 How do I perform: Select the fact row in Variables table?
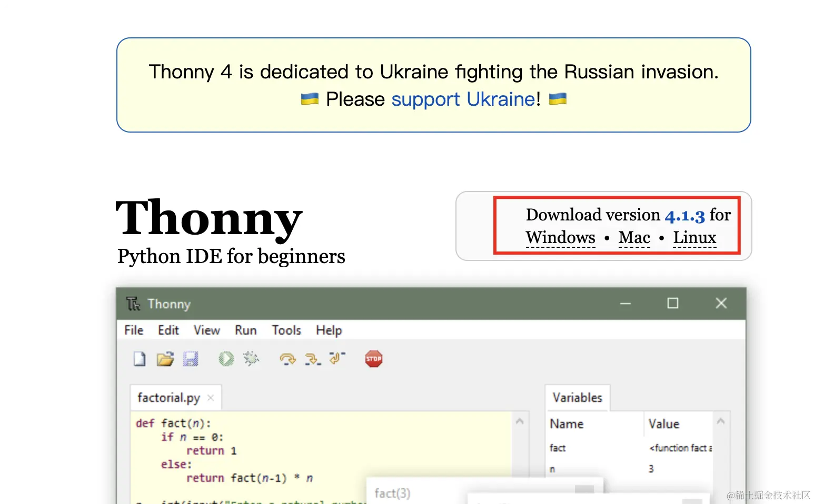point(631,448)
